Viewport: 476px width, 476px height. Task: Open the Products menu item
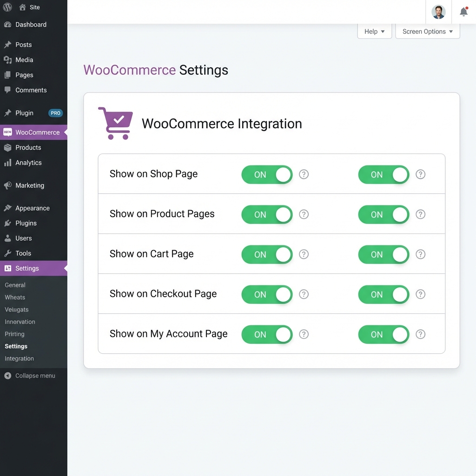[33, 147]
